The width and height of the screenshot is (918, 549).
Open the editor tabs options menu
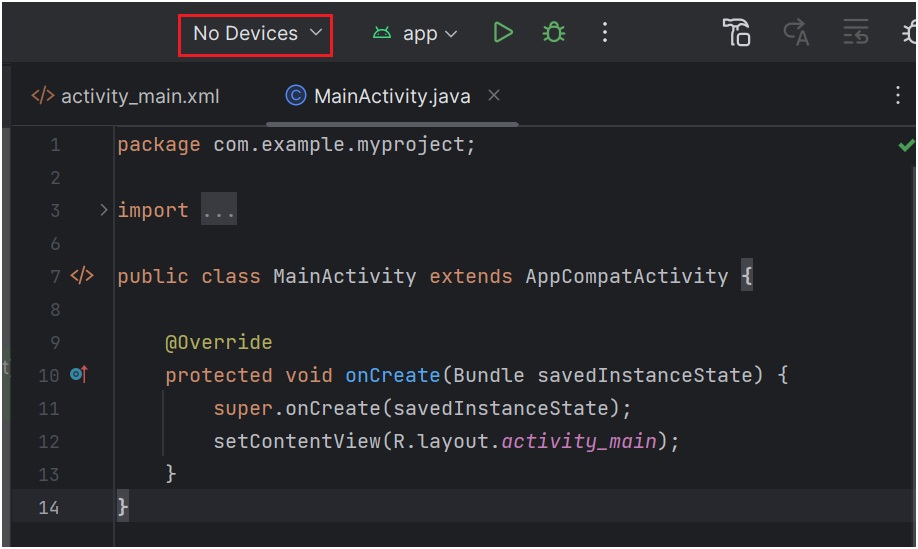pyautogui.click(x=897, y=96)
